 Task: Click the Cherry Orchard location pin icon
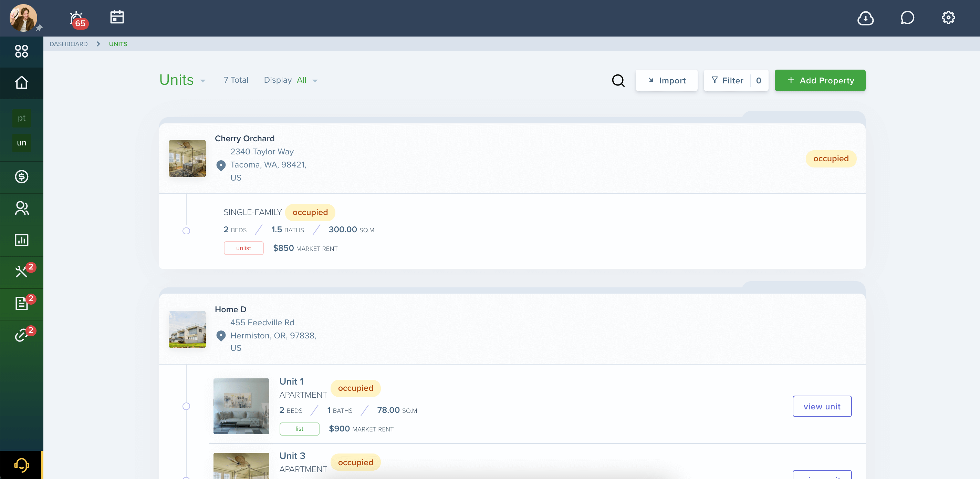pyautogui.click(x=221, y=165)
